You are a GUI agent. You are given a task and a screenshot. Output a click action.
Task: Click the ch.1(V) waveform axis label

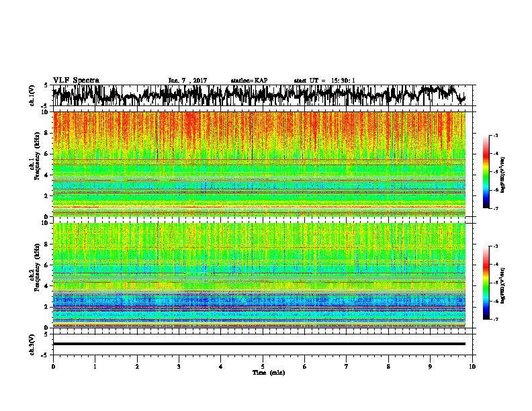pos(32,95)
